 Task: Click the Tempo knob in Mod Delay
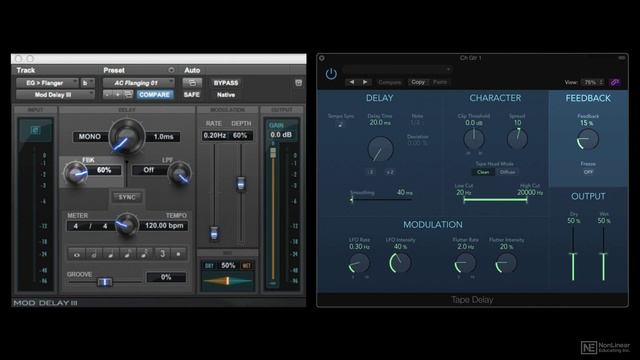pos(126,225)
